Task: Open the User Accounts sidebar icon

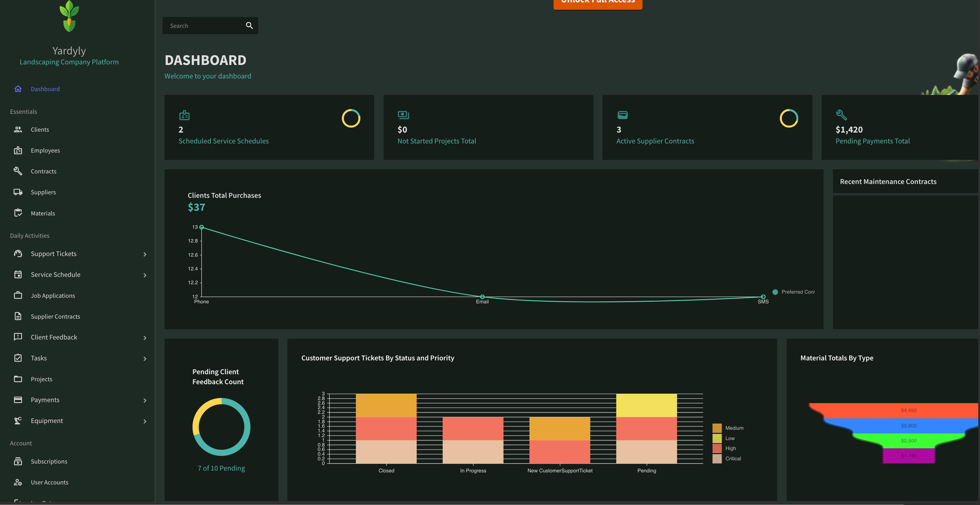Action: [x=18, y=482]
